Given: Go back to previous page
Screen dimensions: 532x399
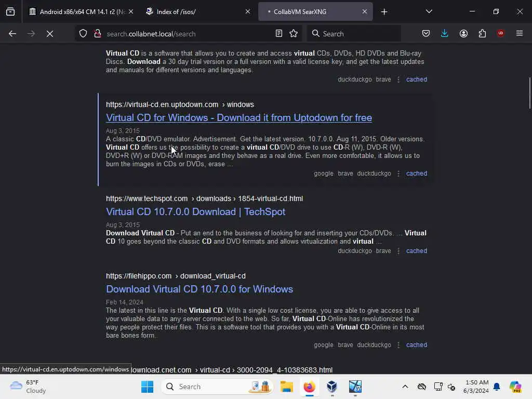Looking at the screenshot, I should pos(12,34).
